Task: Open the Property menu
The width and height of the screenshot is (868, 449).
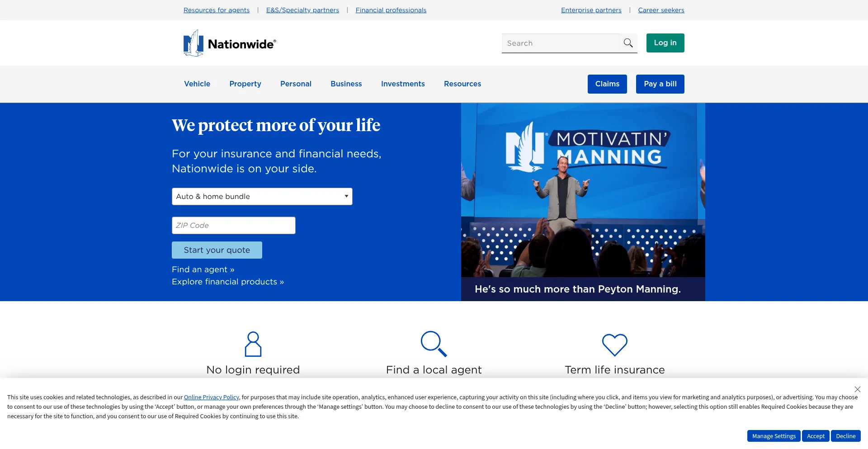Action: 245,84
